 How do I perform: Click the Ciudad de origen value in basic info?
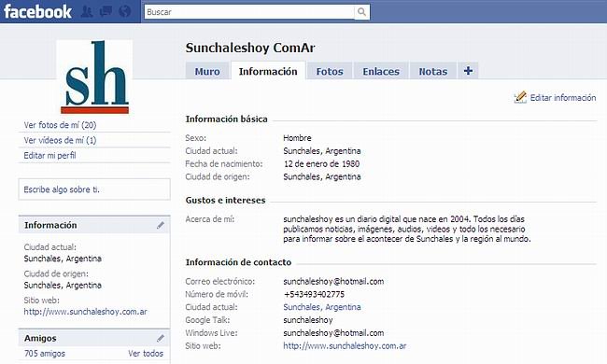pyautogui.click(x=322, y=176)
